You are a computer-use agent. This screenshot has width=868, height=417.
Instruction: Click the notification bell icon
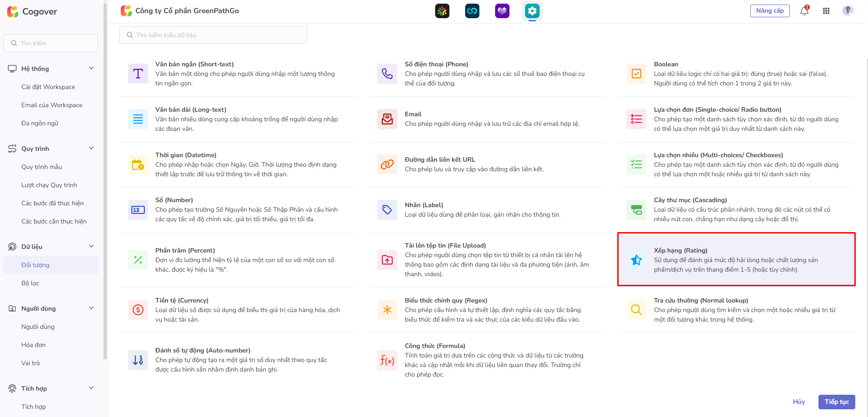click(x=804, y=11)
